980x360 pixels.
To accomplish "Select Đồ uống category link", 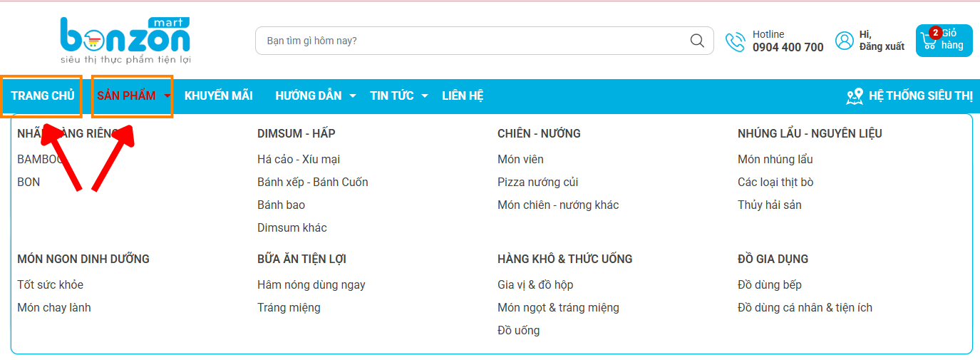I will tap(518, 331).
